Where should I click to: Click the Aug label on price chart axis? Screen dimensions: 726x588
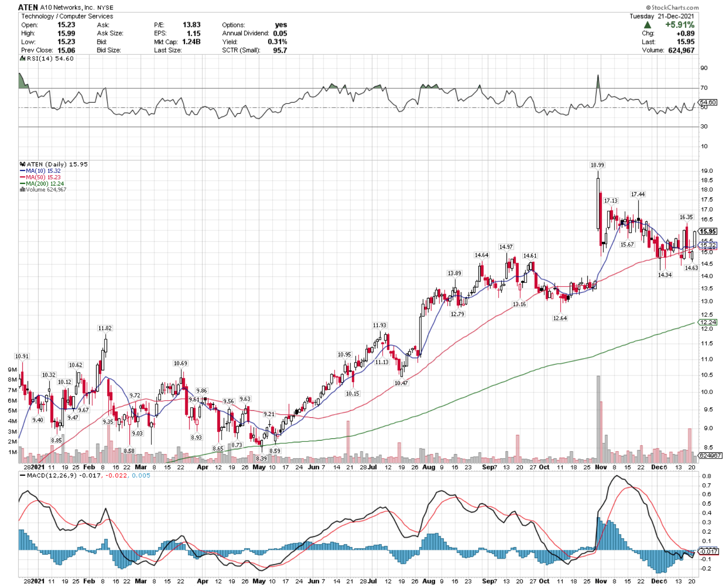coord(428,467)
